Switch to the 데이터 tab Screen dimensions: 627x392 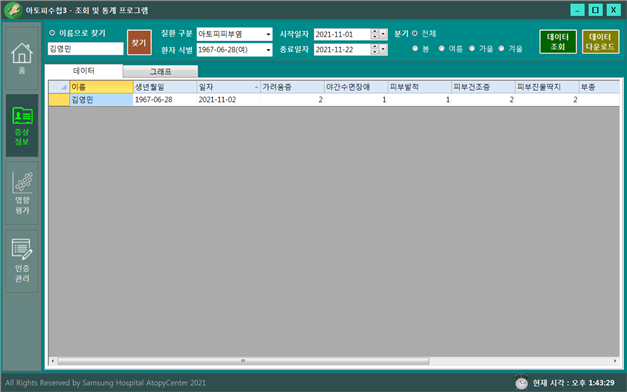(x=84, y=71)
